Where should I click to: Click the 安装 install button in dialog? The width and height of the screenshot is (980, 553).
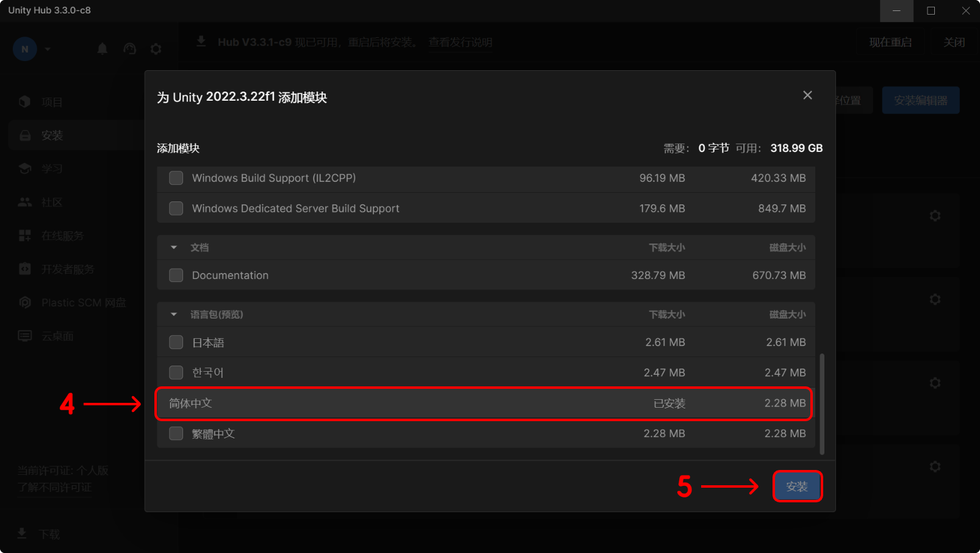tap(797, 486)
